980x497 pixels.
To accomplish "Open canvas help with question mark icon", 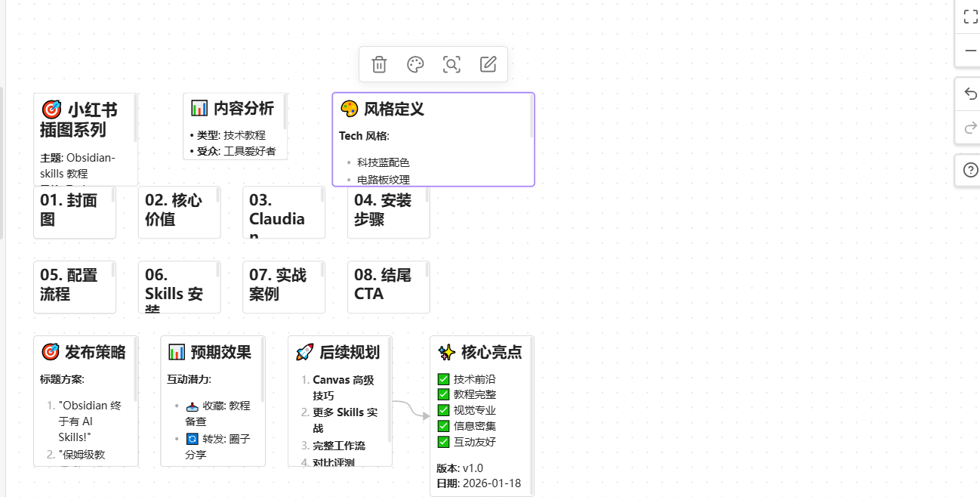I will [970, 170].
